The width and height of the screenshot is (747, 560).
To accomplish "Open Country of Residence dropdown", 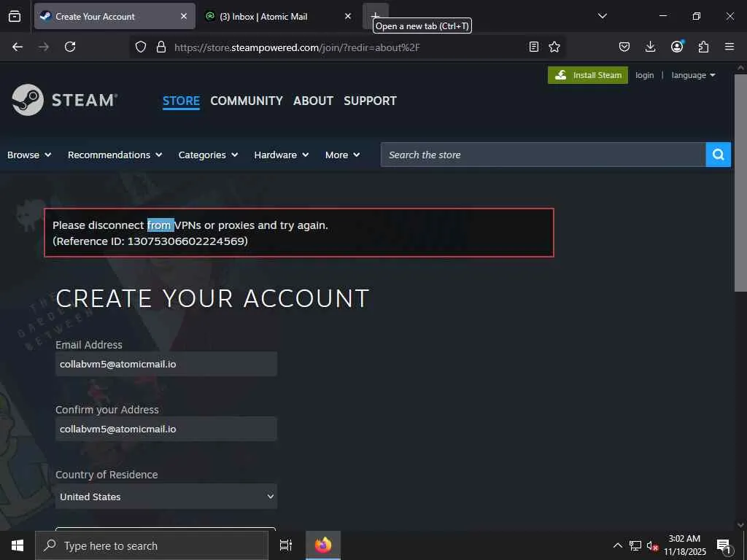I will (x=166, y=497).
